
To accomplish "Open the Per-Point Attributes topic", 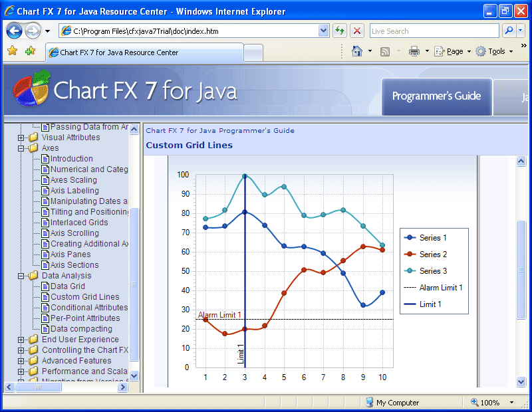I will [x=85, y=318].
